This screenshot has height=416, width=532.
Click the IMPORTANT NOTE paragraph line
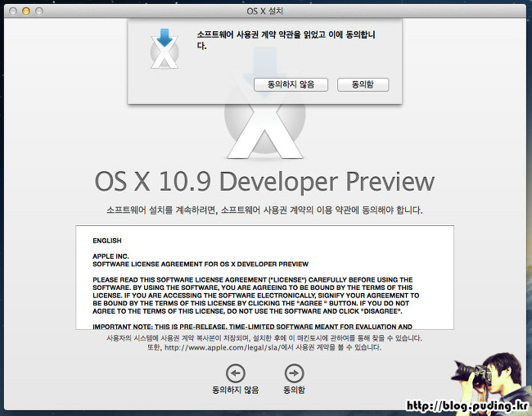pos(252,327)
